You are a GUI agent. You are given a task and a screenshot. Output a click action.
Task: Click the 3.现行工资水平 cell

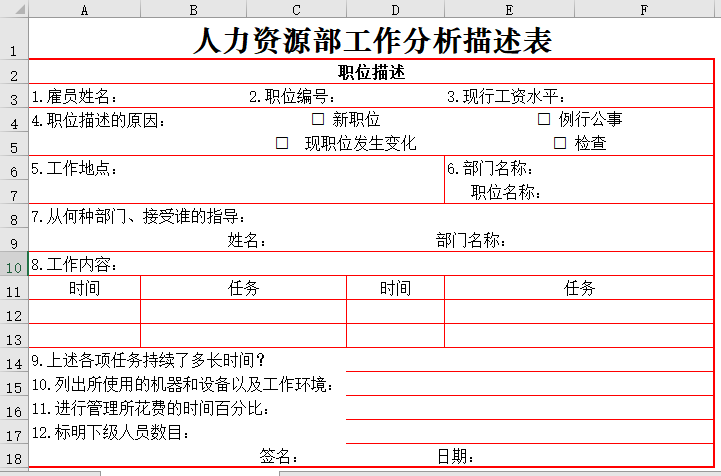point(506,97)
